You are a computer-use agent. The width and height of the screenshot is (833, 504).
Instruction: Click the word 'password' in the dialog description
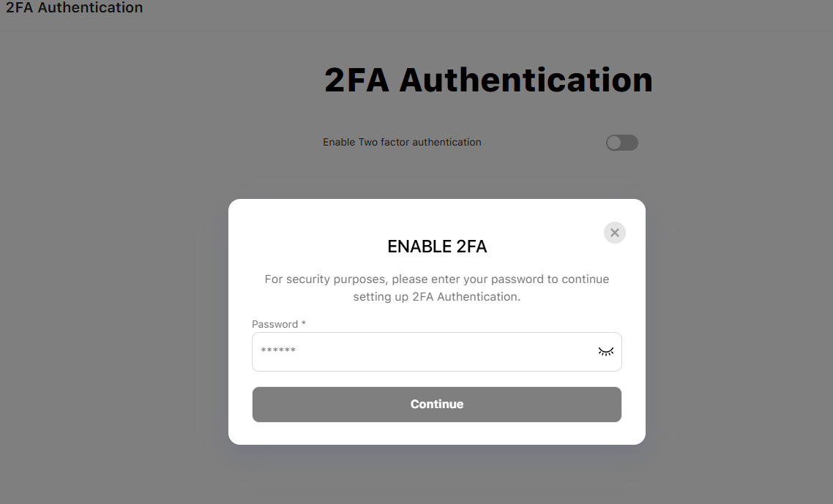[x=518, y=279]
